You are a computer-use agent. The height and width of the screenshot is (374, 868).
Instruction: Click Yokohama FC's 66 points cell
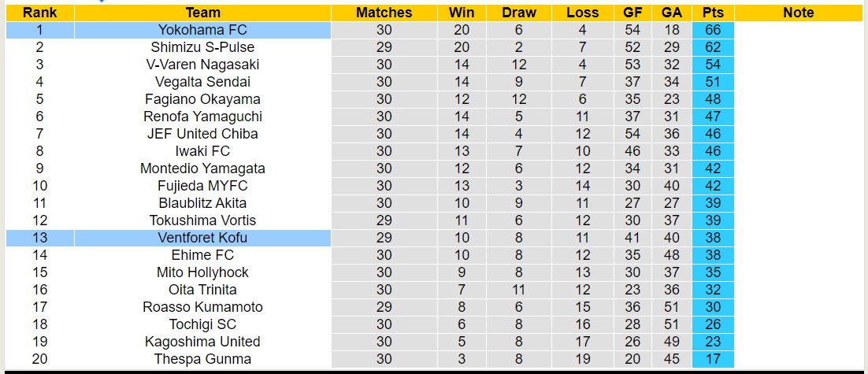(x=714, y=30)
